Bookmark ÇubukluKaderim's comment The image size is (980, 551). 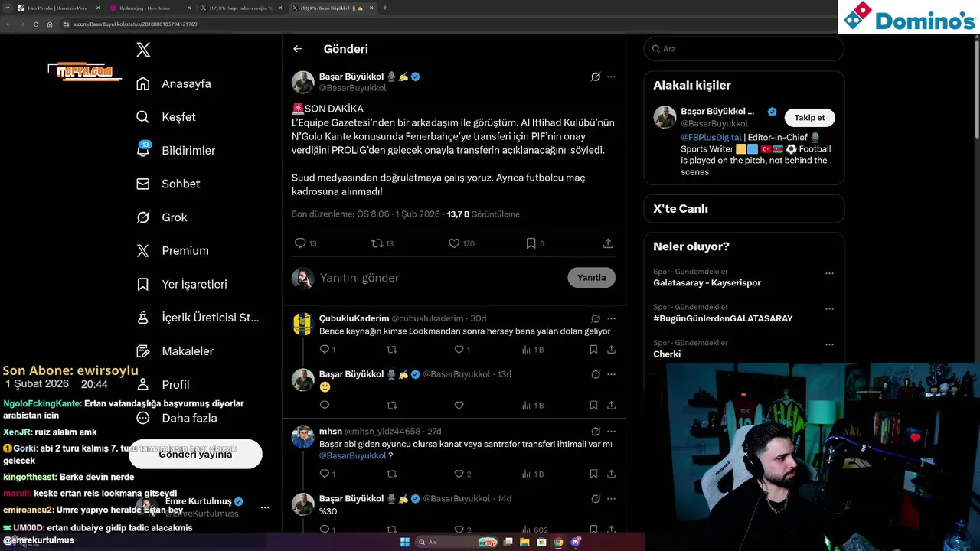(x=593, y=350)
